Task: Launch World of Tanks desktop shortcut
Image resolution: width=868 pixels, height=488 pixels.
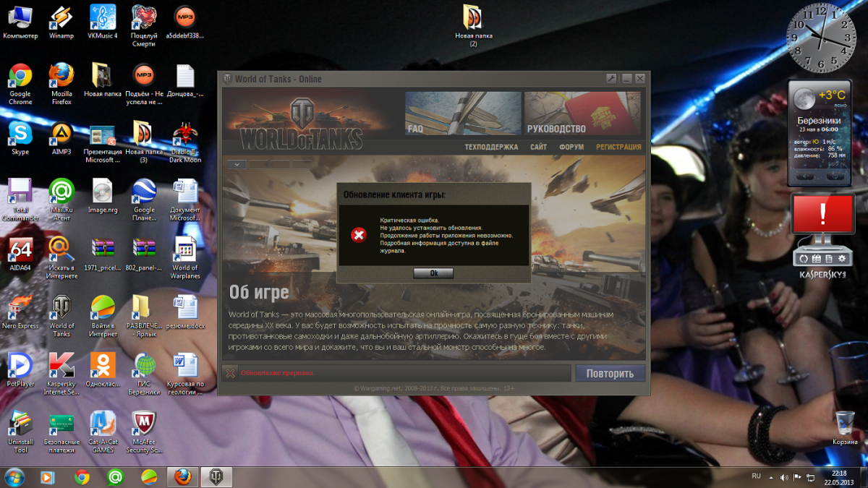Action: [x=61, y=316]
